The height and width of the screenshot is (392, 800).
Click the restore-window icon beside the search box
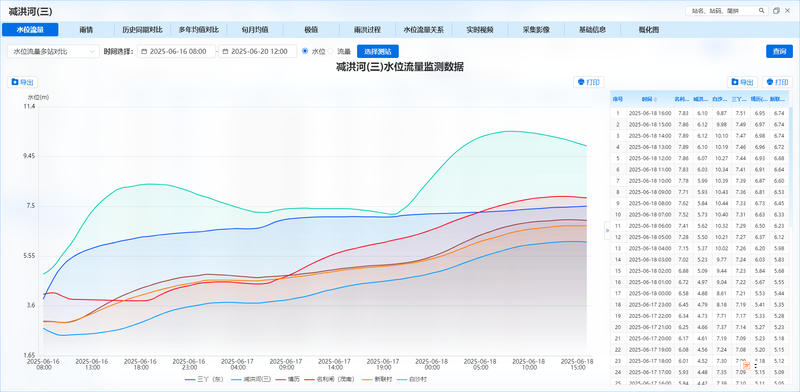(x=776, y=10)
